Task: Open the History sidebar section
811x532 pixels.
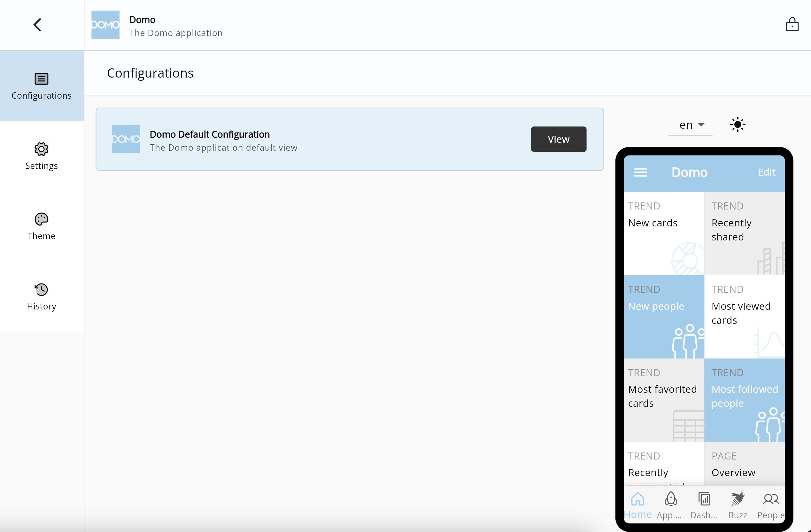Action: coord(42,297)
